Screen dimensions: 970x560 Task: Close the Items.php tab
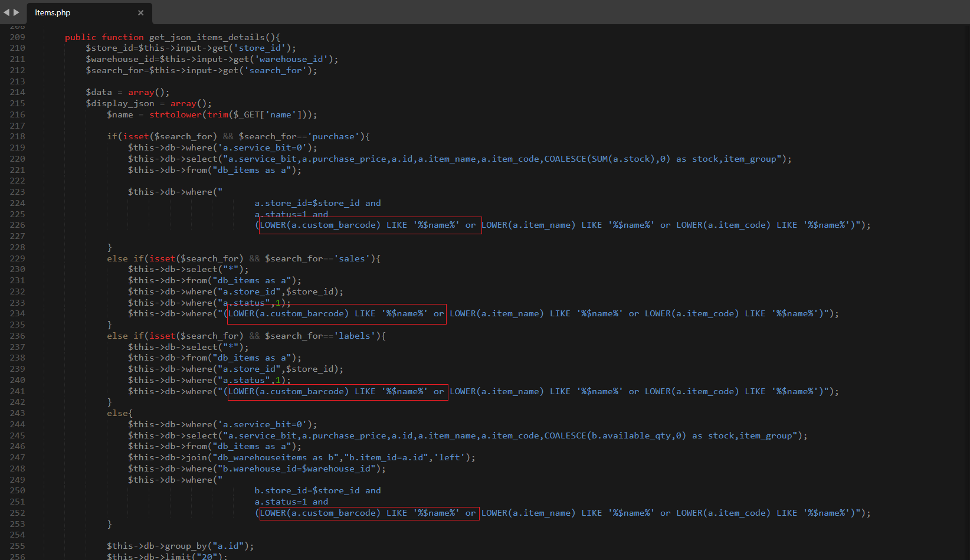[140, 13]
